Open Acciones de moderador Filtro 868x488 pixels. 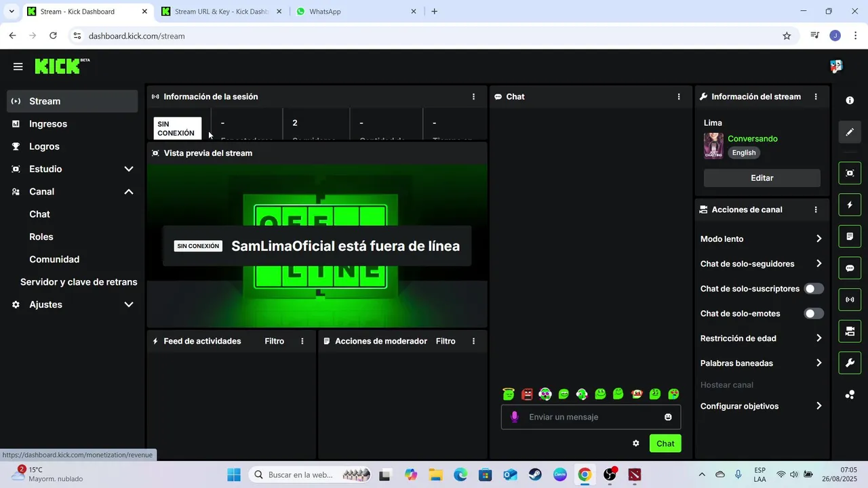[x=446, y=341]
